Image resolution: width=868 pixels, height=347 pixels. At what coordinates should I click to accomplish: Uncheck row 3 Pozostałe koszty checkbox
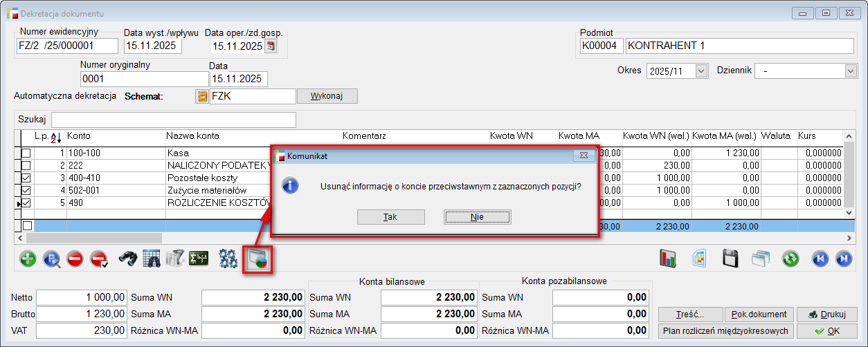click(26, 178)
